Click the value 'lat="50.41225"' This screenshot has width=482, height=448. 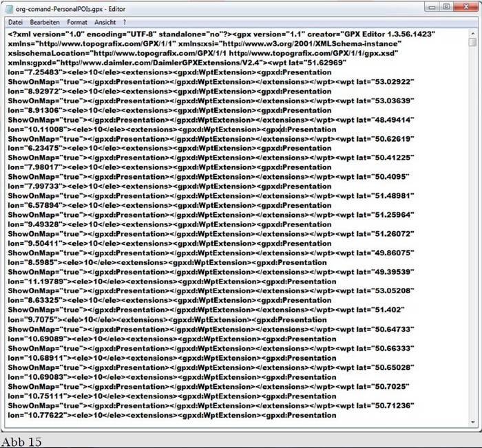point(385,158)
